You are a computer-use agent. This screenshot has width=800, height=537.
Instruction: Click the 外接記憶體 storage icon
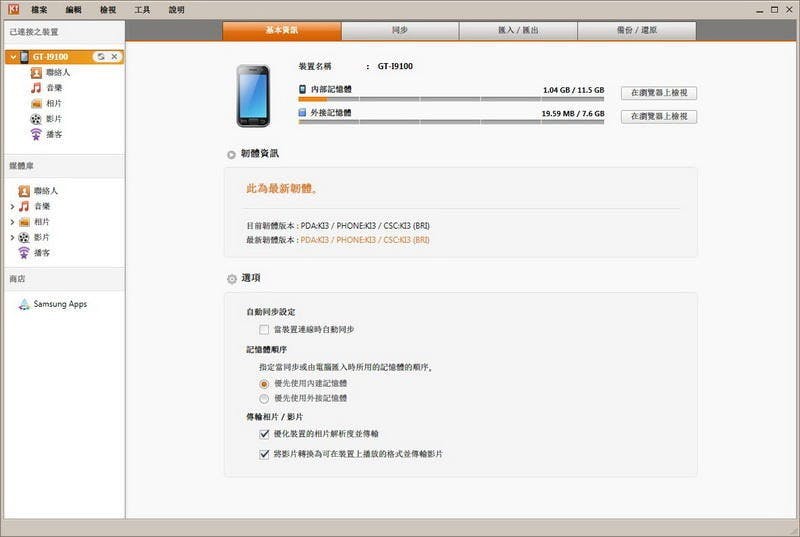pos(302,113)
